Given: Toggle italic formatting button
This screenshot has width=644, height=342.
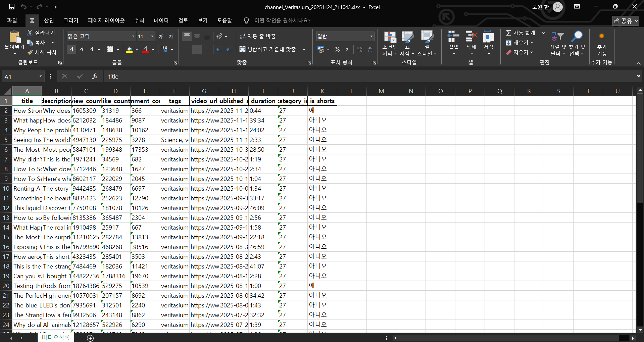Looking at the screenshot, I should pyautogui.click(x=82, y=49).
